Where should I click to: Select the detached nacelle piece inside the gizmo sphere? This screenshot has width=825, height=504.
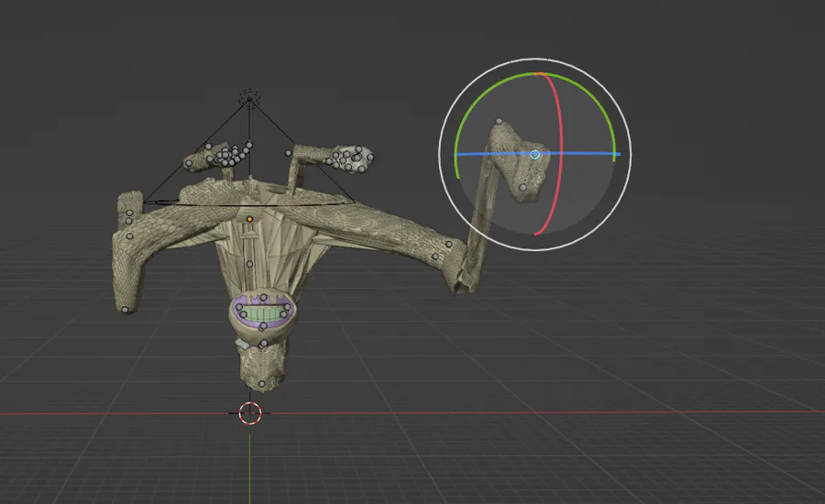(x=518, y=163)
